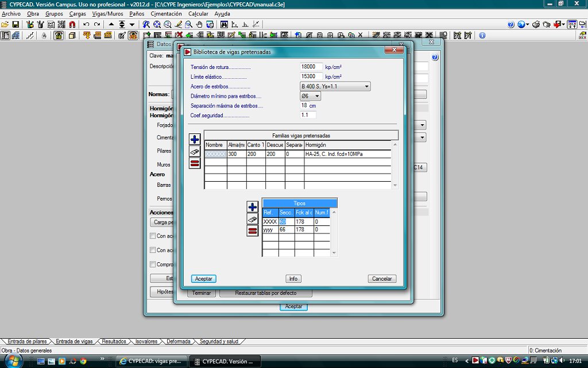The width and height of the screenshot is (588, 368).
Task: Switch to the Entrada de pilares tab
Action: click(27, 342)
